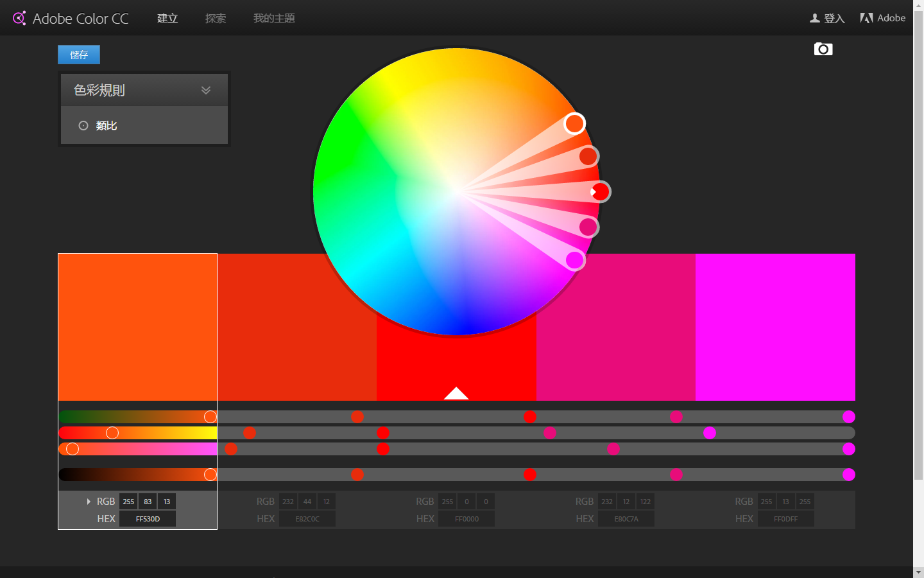Click the scrollbar up arrow
This screenshot has height=578, width=924.
918,5
